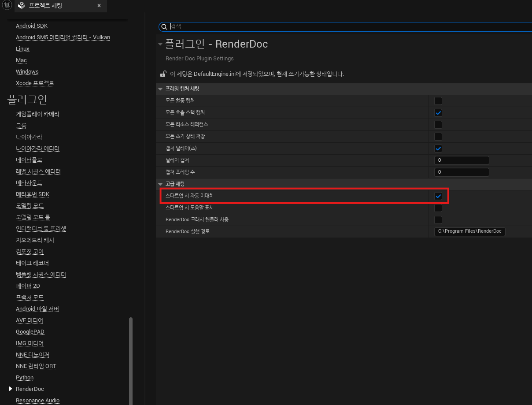
Task: Open Python plugin settings
Action: [25, 378]
